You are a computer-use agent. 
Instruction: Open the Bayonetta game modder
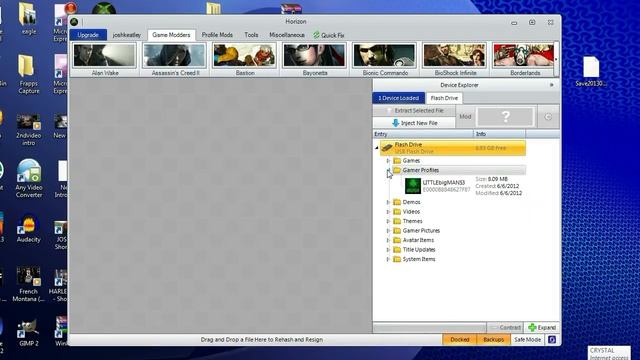(315, 59)
